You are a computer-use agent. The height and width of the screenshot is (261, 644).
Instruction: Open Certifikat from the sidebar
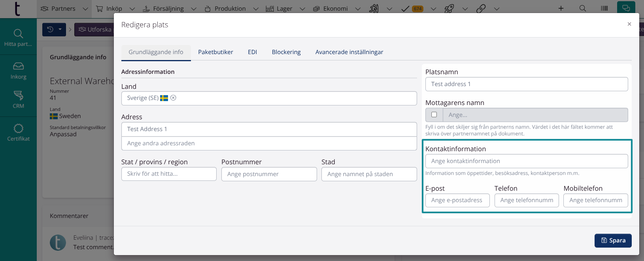pos(18,132)
